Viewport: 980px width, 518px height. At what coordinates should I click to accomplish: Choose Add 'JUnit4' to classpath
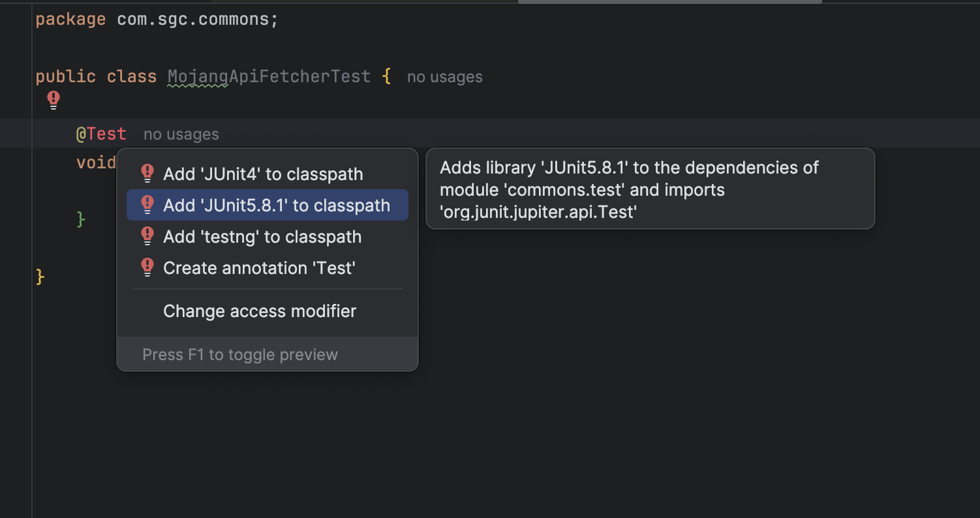263,174
